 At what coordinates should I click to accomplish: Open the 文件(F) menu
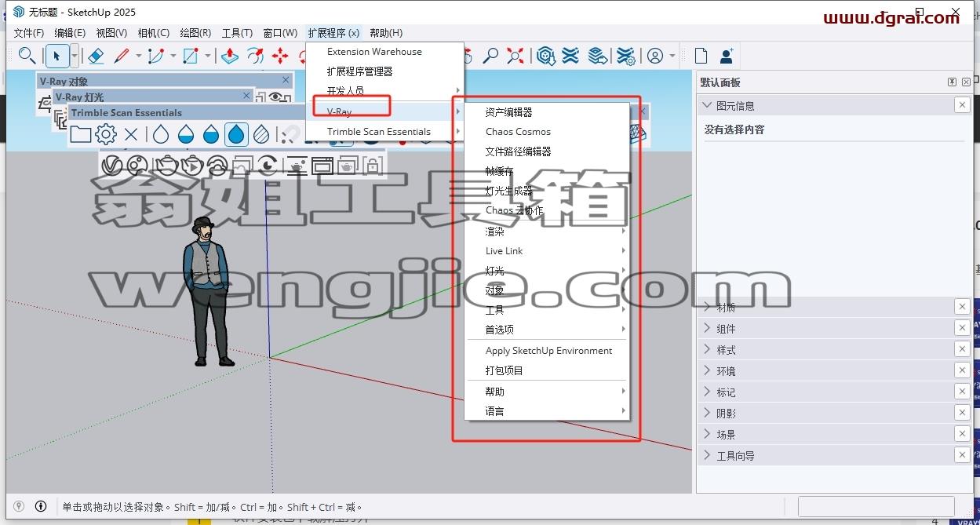pos(29,33)
